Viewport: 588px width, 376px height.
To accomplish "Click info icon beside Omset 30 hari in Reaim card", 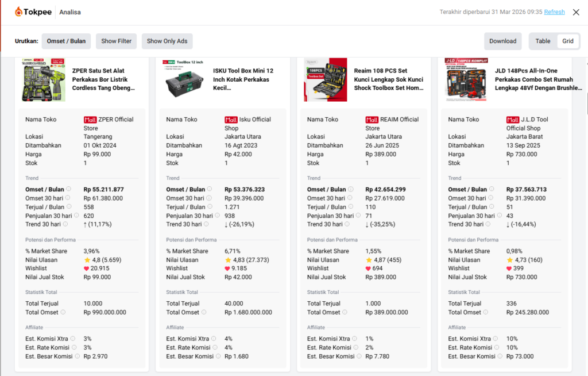I will [x=350, y=198].
